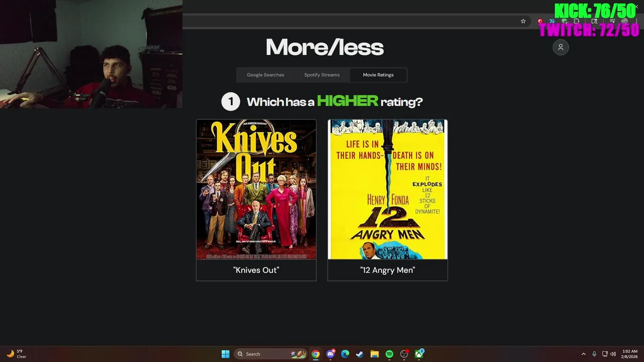Screen dimensions: 644x362
Task: Click the 12 Angry Men movie poster
Action: [387, 190]
